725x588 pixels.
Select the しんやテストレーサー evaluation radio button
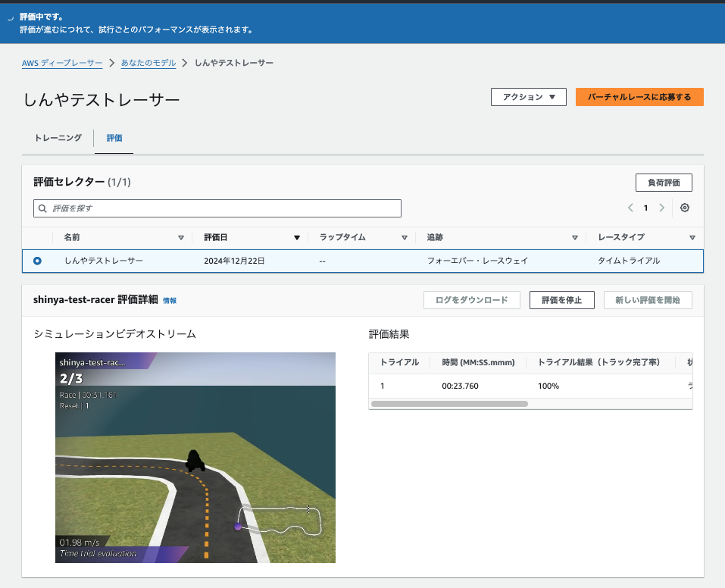click(x=37, y=260)
